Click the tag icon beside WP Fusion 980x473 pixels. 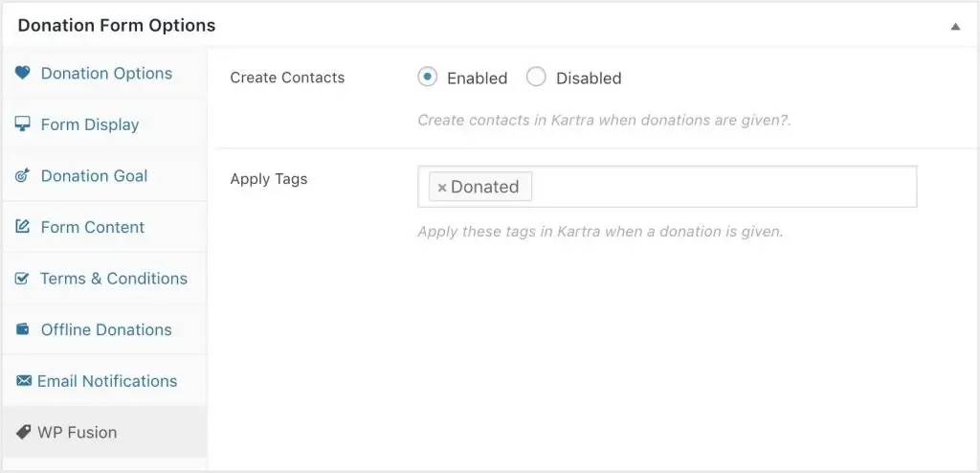point(24,432)
